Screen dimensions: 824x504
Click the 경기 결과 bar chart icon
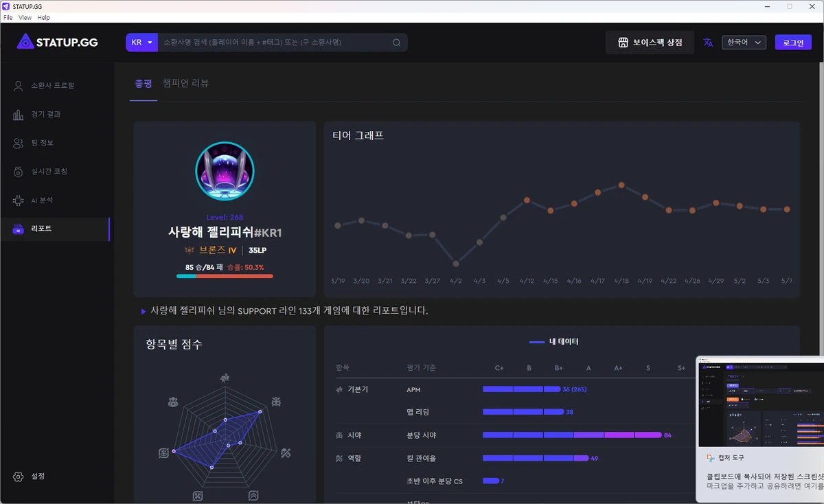point(19,115)
